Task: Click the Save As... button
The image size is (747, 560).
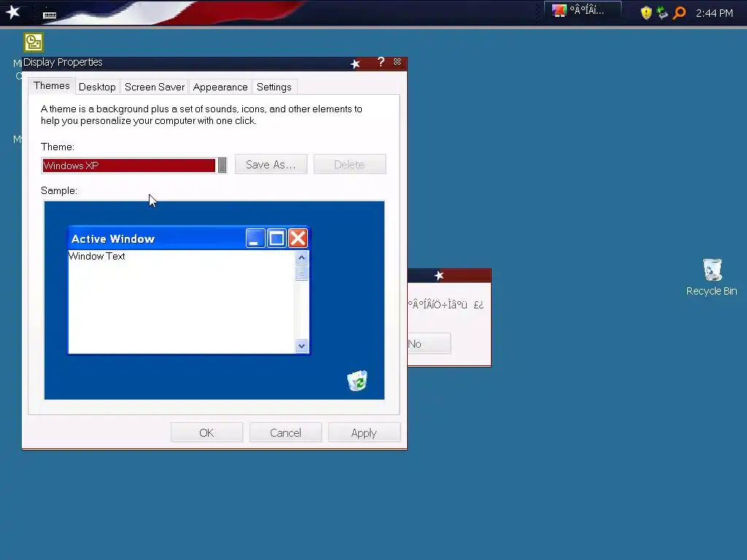Action: point(271,164)
